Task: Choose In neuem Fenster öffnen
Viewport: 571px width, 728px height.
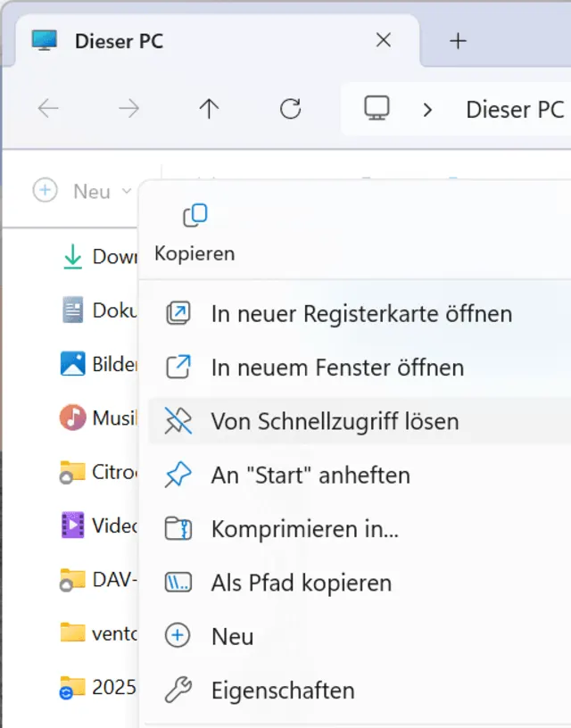Action: (337, 368)
